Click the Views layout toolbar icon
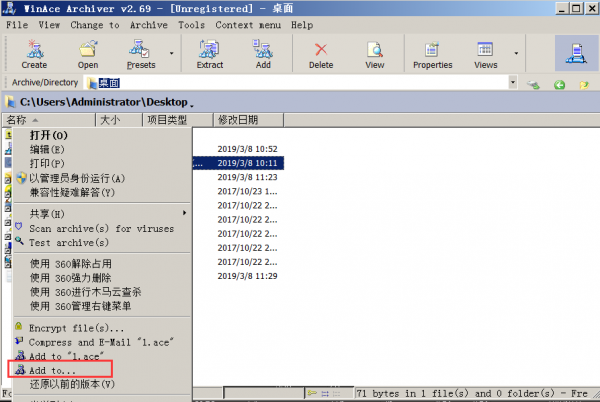Screen dimensions: 600x402 coord(486,52)
